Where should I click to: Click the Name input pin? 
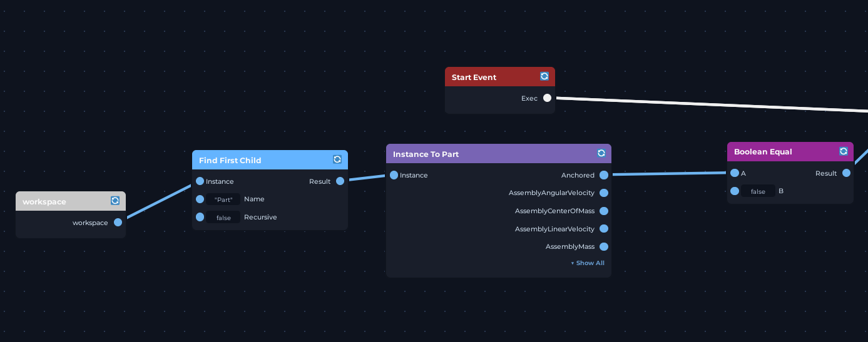(x=200, y=199)
